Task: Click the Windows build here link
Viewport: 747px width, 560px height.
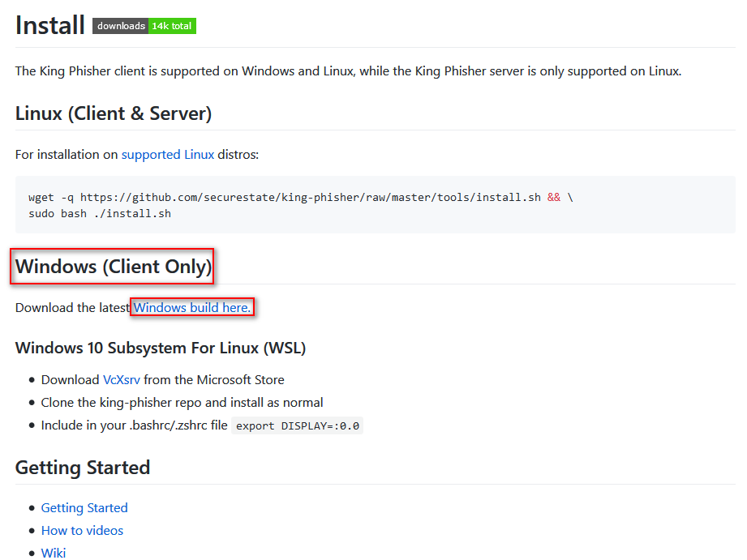Action: [x=192, y=308]
